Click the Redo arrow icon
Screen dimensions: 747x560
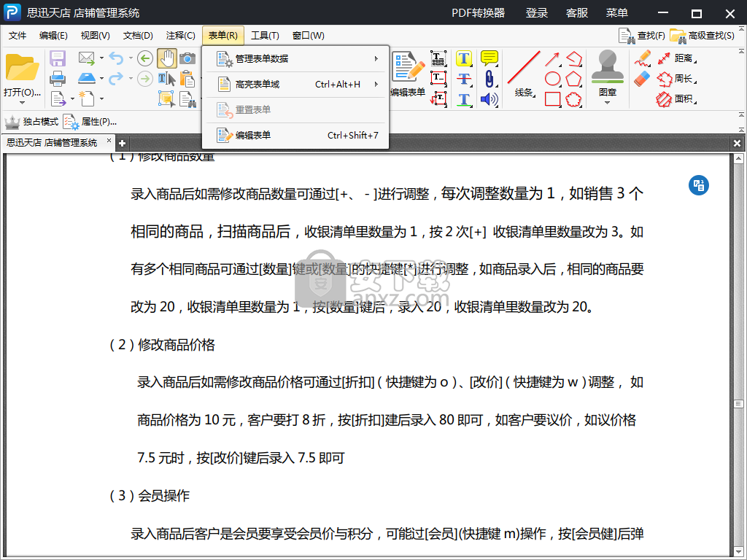pos(116,79)
